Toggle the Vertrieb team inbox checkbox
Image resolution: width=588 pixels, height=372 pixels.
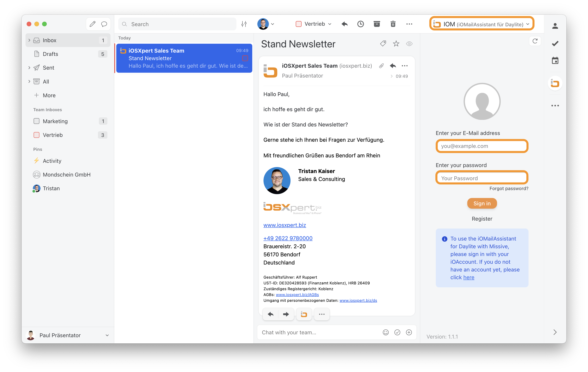[36, 135]
